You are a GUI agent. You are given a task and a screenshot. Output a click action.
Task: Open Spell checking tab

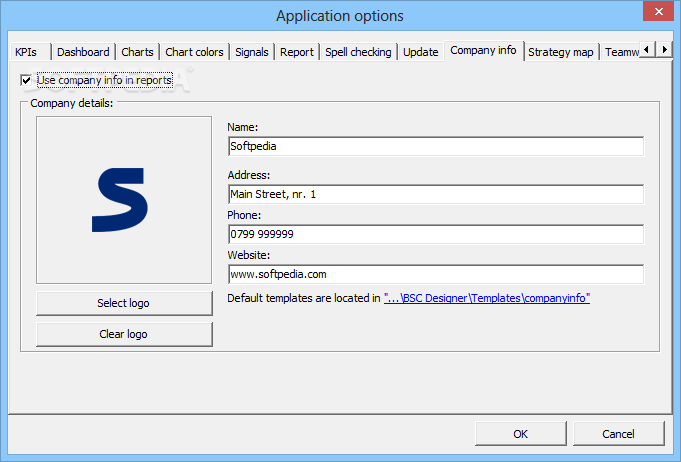pyautogui.click(x=358, y=52)
